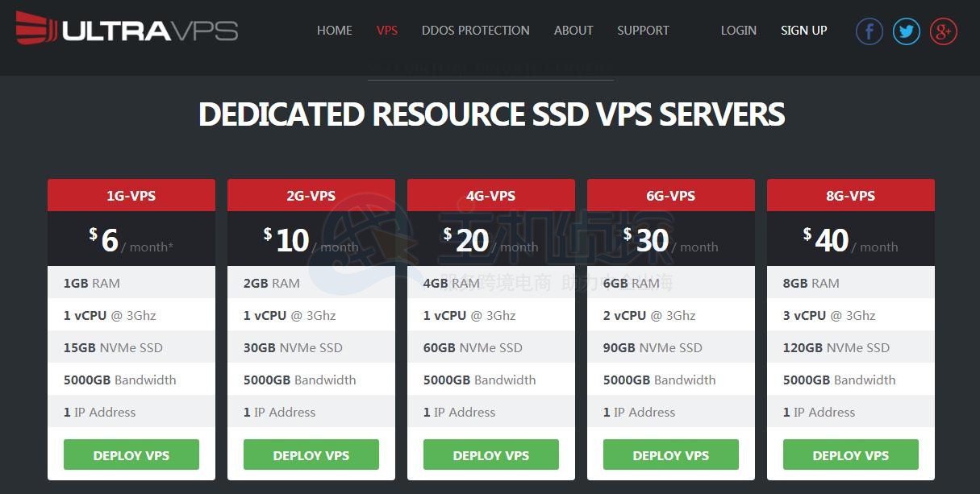Screen dimensions: 980x494
Task: Click the 30GB NVMe SSD row
Action: coord(311,347)
